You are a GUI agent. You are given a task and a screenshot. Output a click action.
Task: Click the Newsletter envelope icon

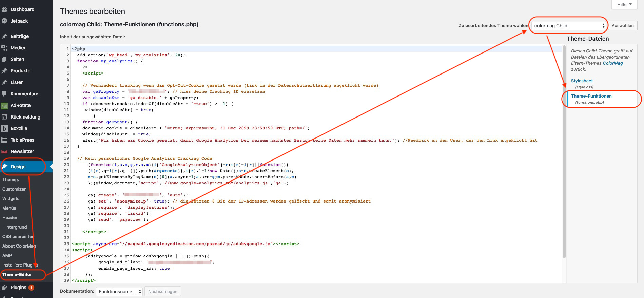click(x=4, y=151)
